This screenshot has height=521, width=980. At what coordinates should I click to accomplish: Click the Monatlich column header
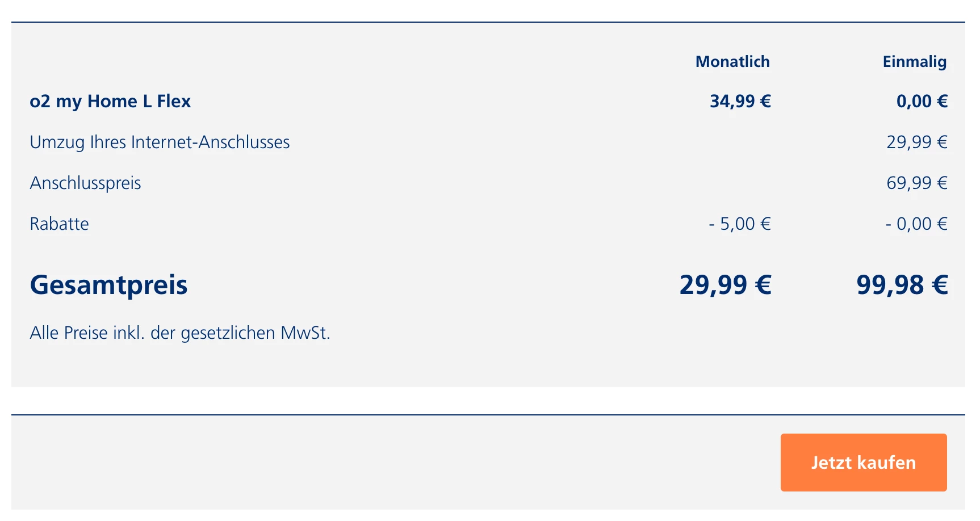pyautogui.click(x=732, y=61)
